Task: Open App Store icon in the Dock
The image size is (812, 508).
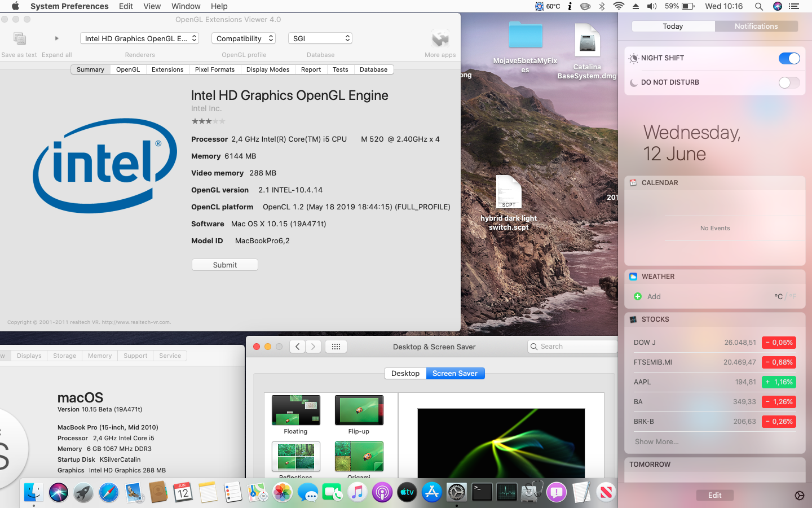Action: coord(432,492)
